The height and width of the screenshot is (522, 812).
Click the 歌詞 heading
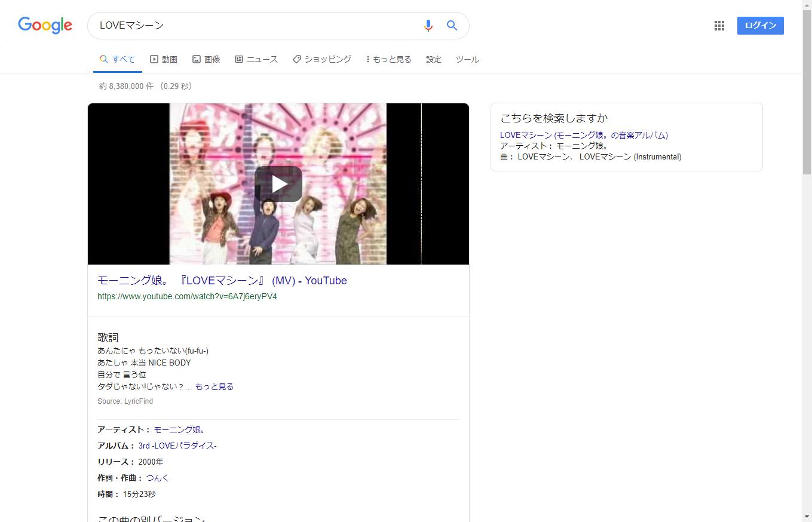(x=108, y=337)
